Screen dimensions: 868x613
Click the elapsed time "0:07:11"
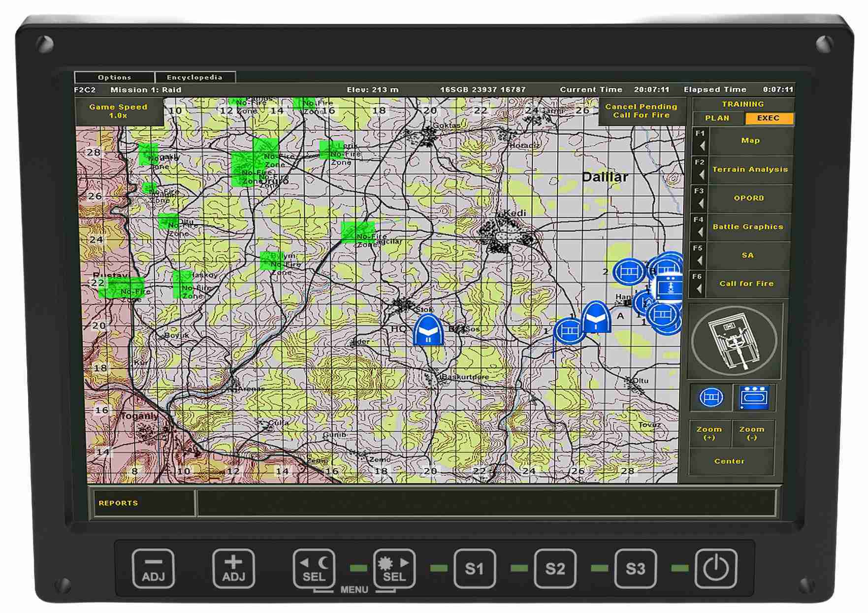point(778,90)
